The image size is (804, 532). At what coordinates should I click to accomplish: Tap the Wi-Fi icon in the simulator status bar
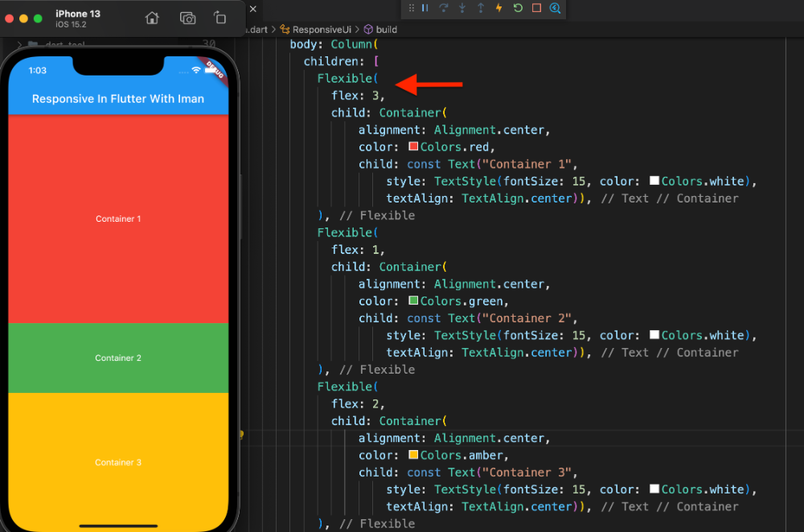[196, 70]
